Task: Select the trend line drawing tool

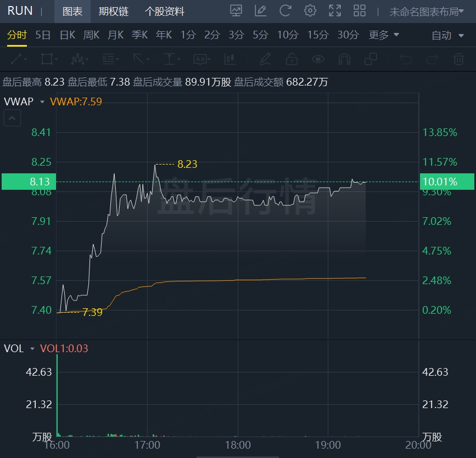Action: [x=16, y=59]
